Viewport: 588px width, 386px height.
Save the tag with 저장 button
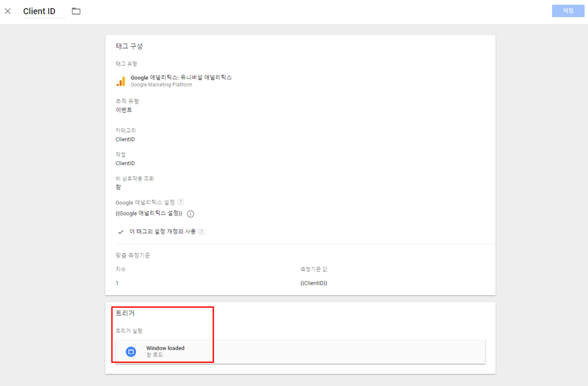pyautogui.click(x=568, y=11)
